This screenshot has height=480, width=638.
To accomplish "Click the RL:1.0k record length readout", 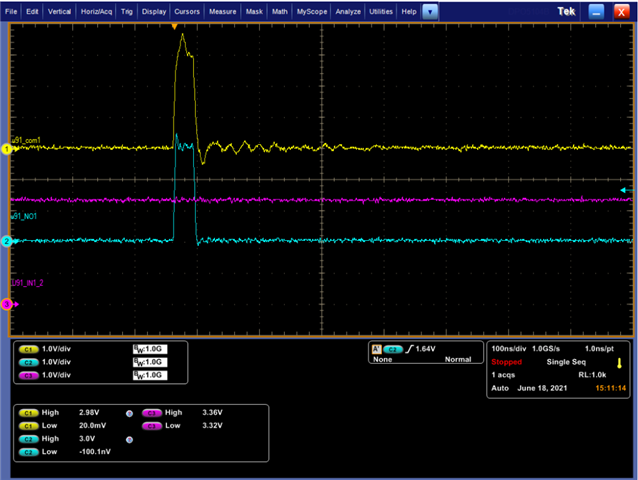I will [x=592, y=375].
